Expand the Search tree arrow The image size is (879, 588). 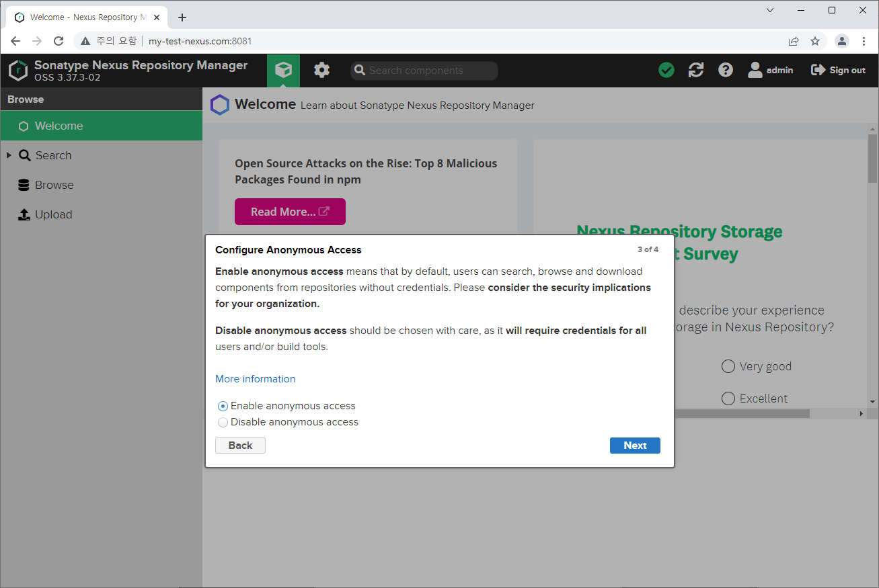[9, 155]
